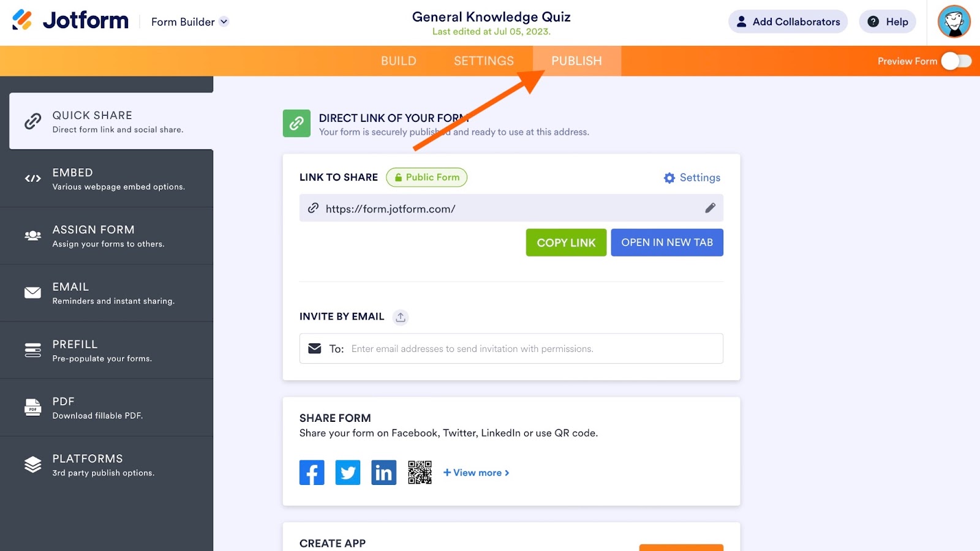Image resolution: width=980 pixels, height=551 pixels.
Task: Click the Jotform logo
Action: click(70, 21)
